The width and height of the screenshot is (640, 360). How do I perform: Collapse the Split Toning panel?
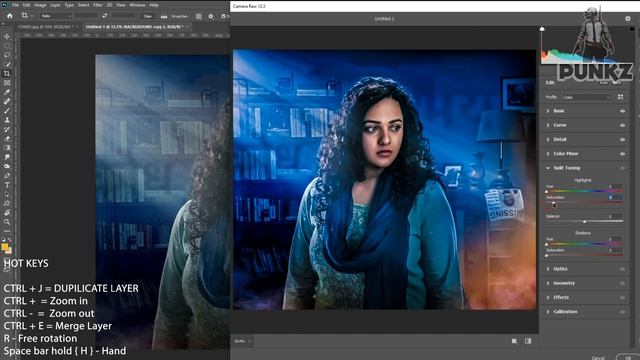pyautogui.click(x=548, y=168)
